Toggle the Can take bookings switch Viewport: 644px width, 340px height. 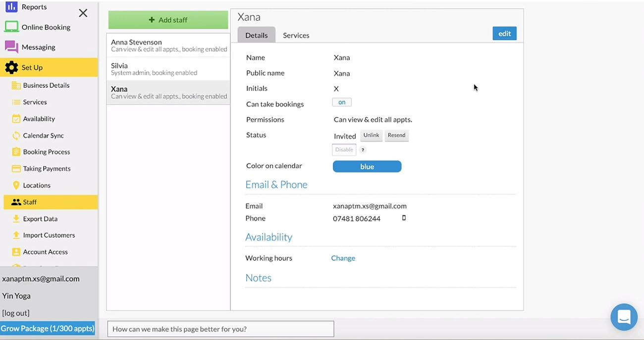coord(342,102)
